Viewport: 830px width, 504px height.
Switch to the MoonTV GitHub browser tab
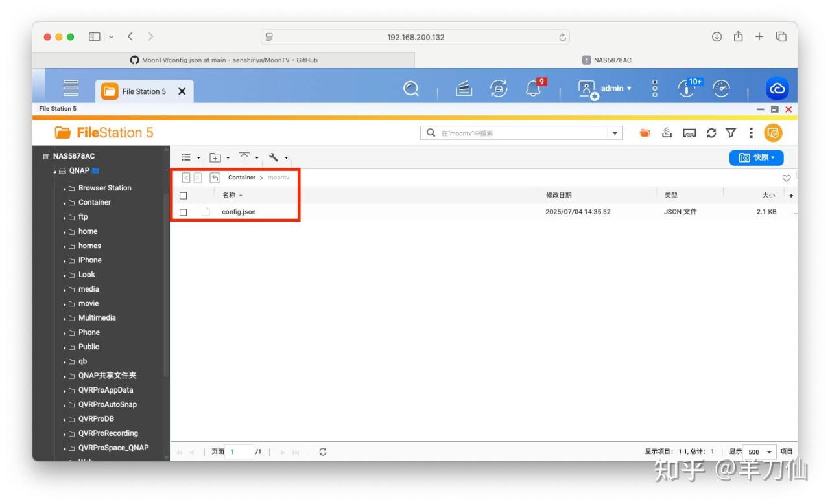pos(224,60)
